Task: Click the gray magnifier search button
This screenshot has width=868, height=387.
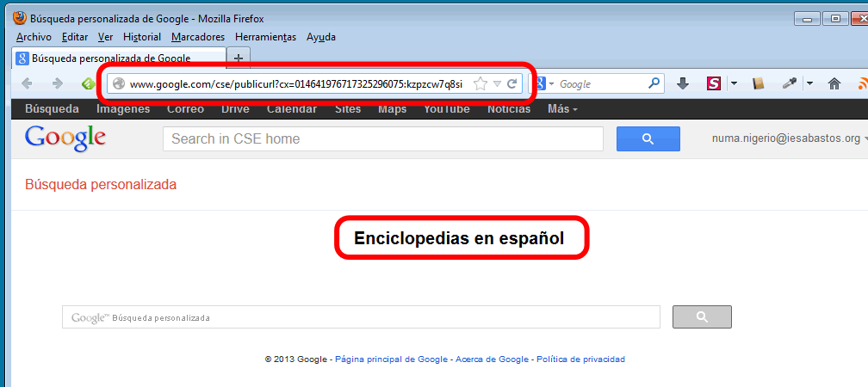Action: coord(702,316)
